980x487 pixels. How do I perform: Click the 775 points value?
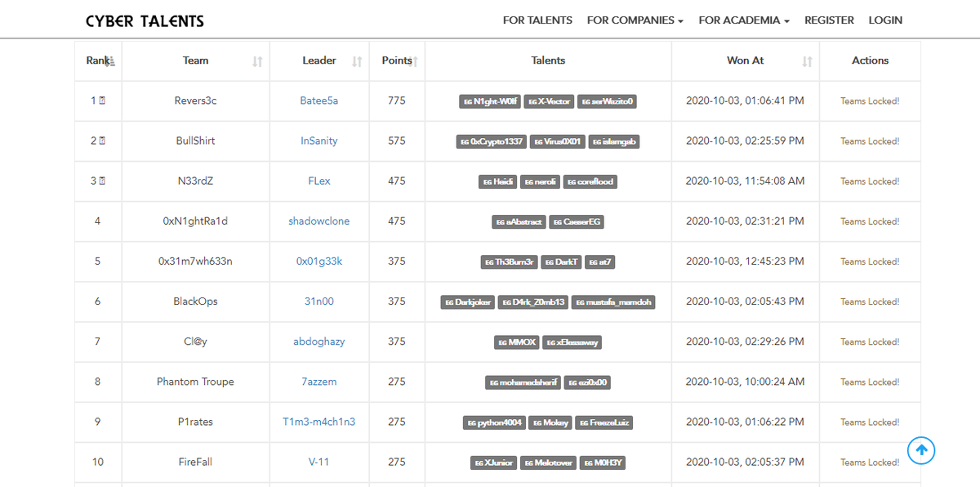coord(397,101)
